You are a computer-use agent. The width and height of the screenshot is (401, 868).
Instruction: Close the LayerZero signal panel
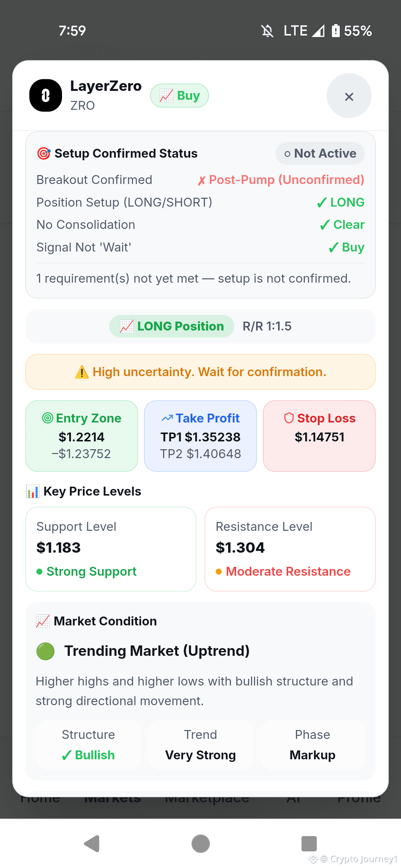click(x=349, y=96)
